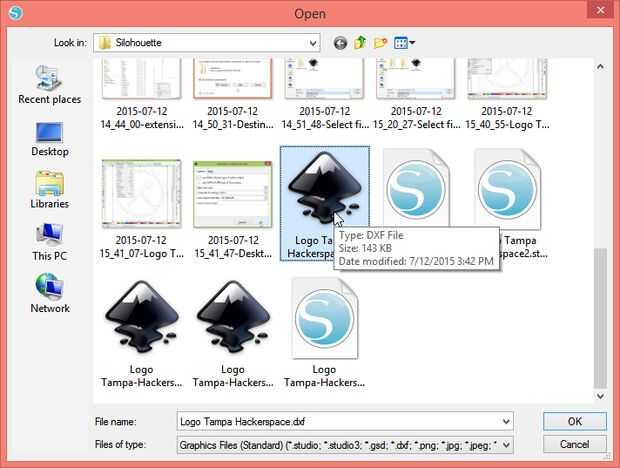Click the vertical scrollbar thumb
This screenshot has width=620, height=468.
[x=600, y=318]
